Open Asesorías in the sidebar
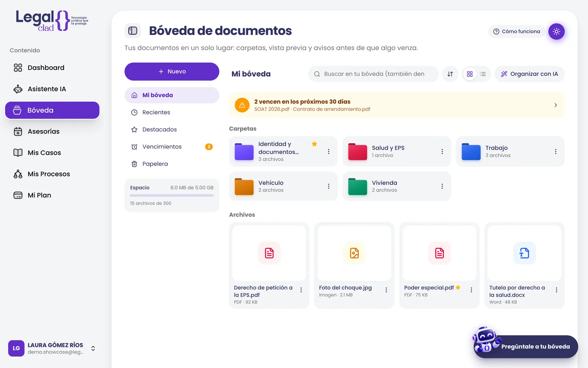 [52, 131]
